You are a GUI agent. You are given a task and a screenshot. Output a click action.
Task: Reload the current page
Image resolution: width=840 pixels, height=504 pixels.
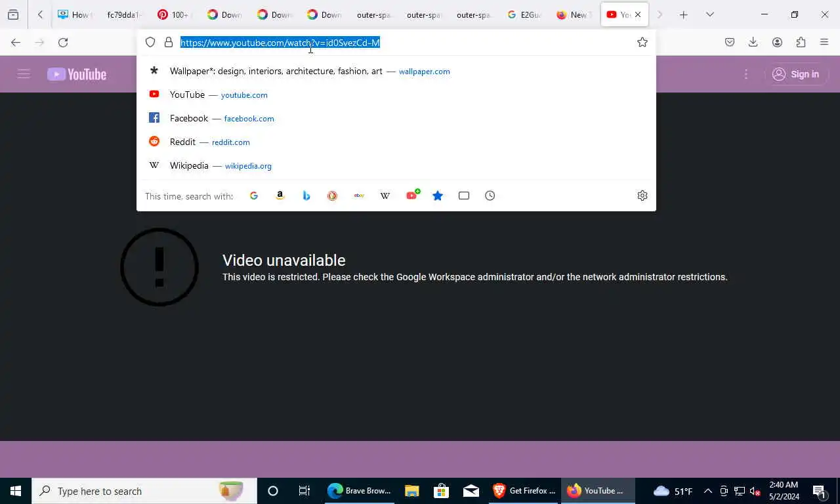point(63,43)
